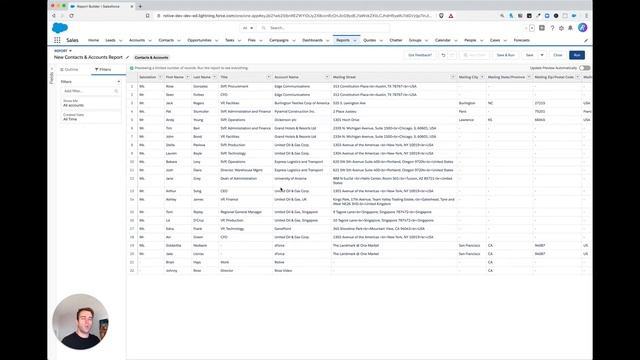Open the Filters options dropdown arrow

click(x=119, y=82)
